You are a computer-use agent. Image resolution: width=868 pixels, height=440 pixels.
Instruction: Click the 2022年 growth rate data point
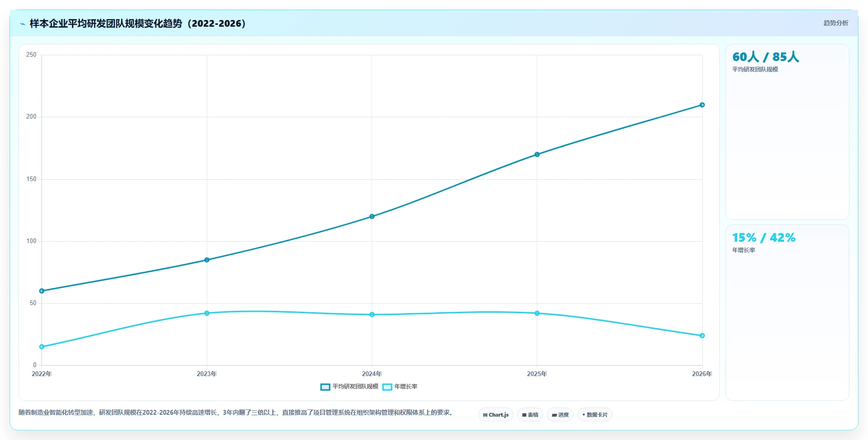(42, 347)
